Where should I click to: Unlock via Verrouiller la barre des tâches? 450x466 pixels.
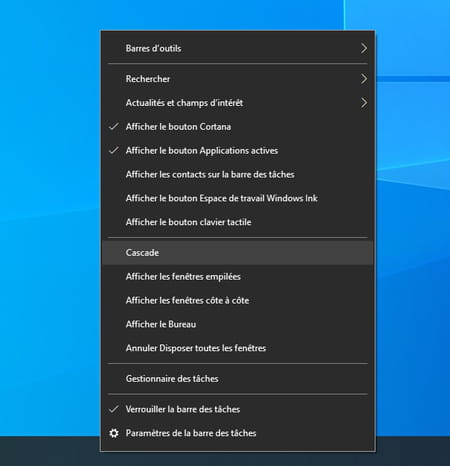[x=238, y=409]
